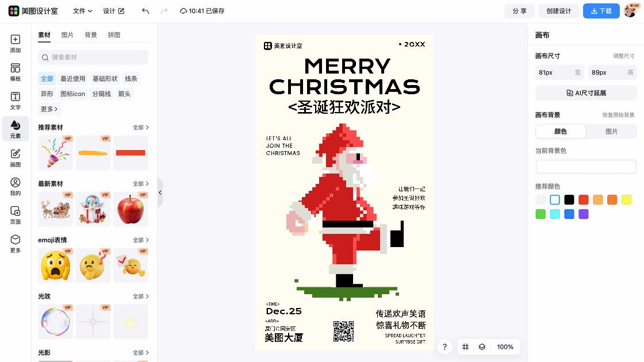Image resolution: width=644 pixels, height=362 pixels.
Task: Open the layers icon beside 100%
Action: [x=482, y=347]
